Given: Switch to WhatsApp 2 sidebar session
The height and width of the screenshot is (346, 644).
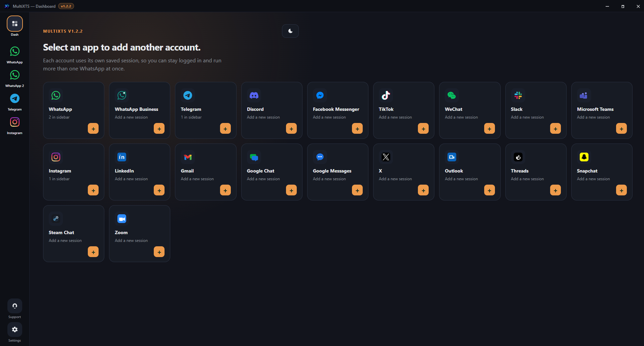Looking at the screenshot, I should point(15,75).
